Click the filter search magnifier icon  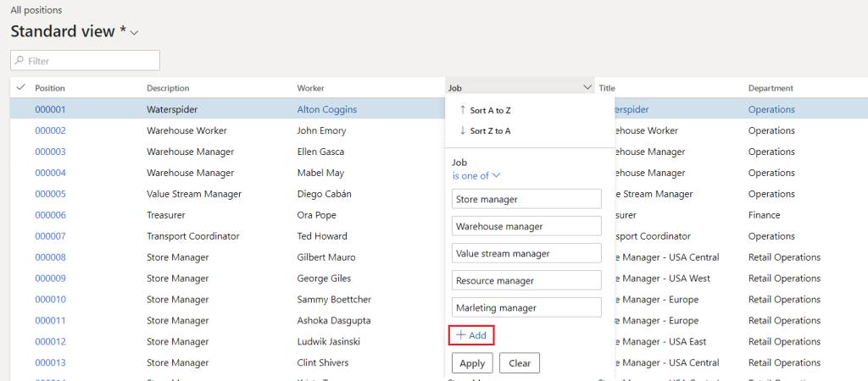pos(19,61)
